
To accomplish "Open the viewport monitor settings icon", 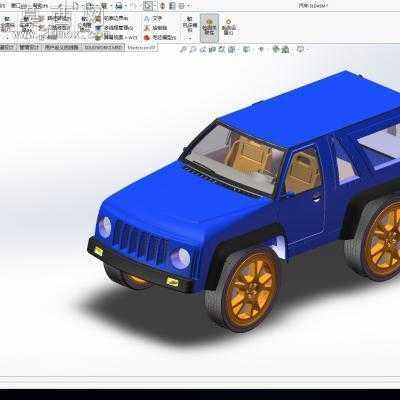I will pyautogui.click(x=300, y=50).
